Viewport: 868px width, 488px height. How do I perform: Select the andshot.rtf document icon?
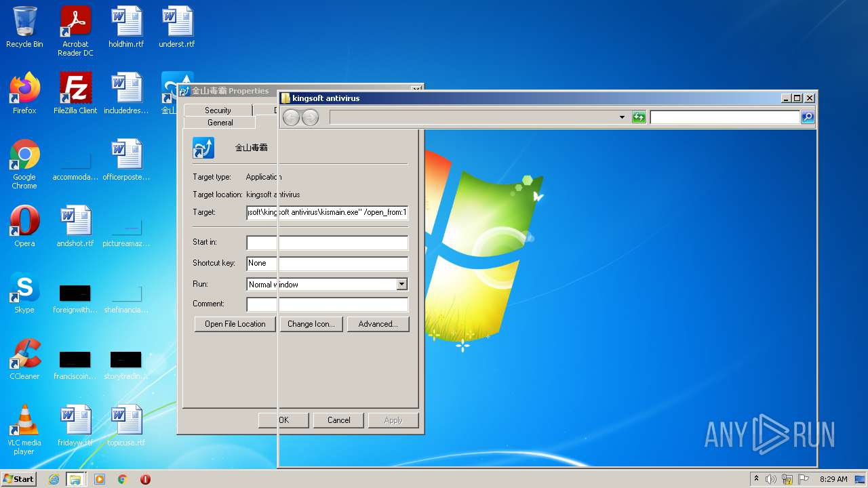click(x=75, y=226)
